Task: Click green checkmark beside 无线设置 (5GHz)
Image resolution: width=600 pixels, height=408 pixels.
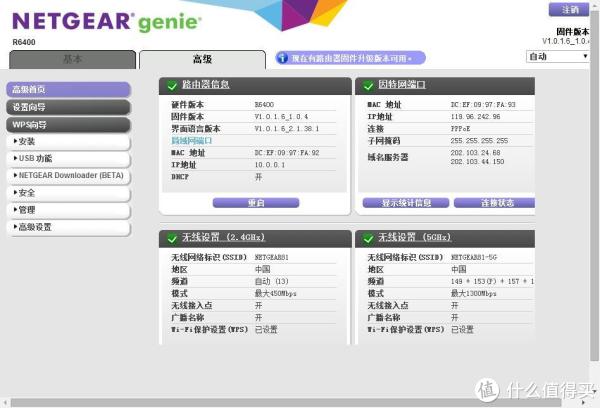Action: pyautogui.click(x=368, y=238)
